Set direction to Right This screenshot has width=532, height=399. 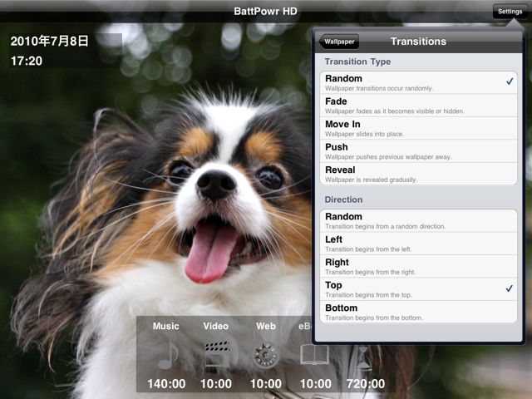pos(418,266)
